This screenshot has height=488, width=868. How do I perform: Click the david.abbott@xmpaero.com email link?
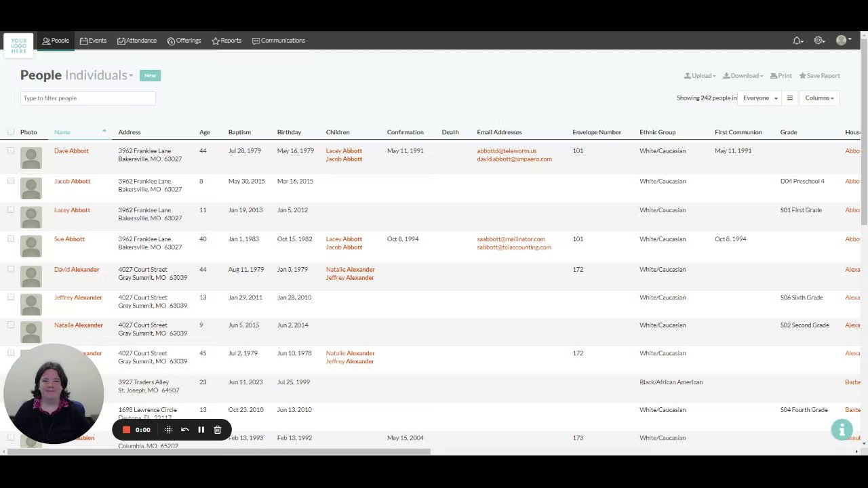pos(514,159)
